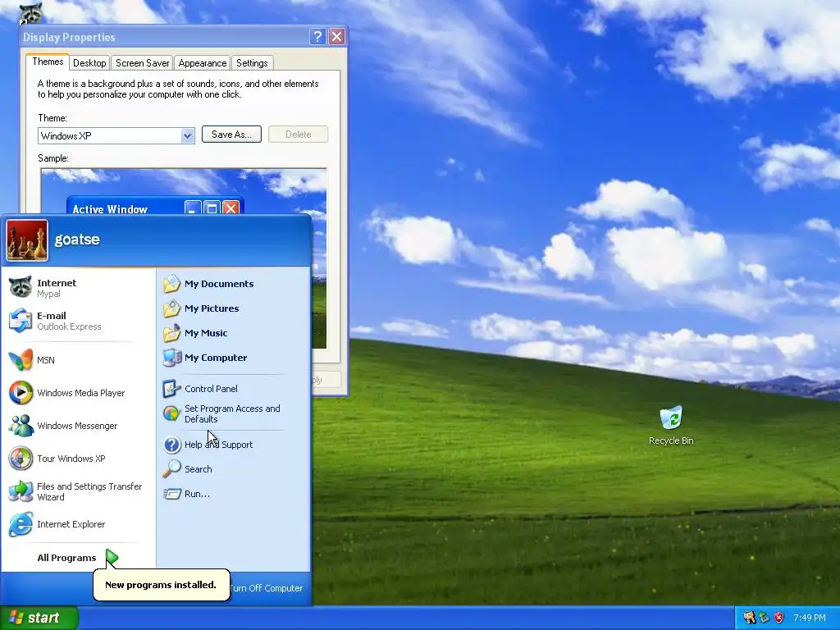Viewport: 840px width, 630px height.
Task: Switch to the Themes tab
Action: 48,62
